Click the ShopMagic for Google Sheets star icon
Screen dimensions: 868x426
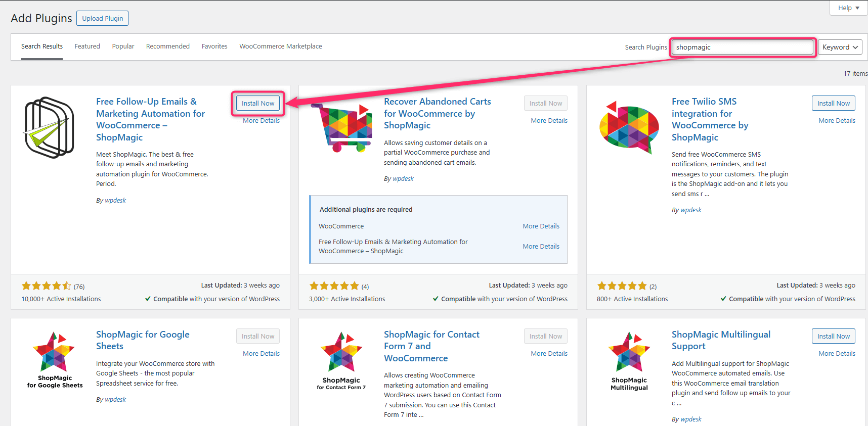pos(54,360)
